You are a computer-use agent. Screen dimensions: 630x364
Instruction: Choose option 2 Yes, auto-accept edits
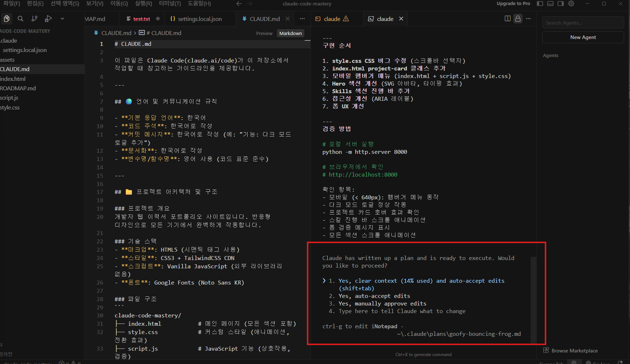point(374,296)
